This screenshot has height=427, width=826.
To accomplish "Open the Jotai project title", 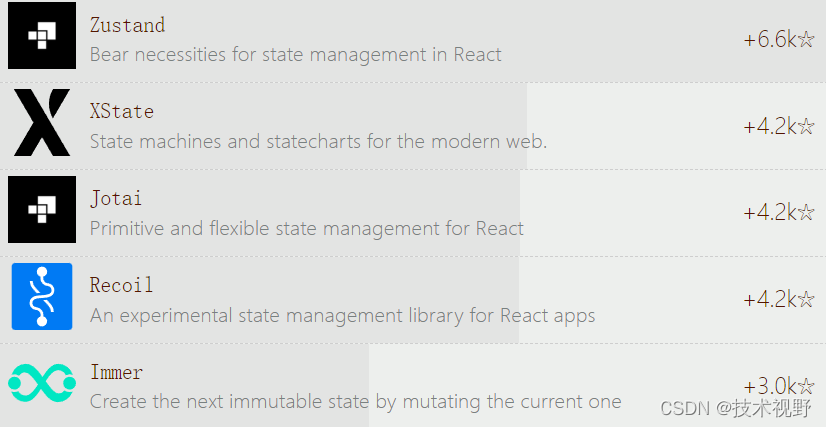I will pos(116,198).
